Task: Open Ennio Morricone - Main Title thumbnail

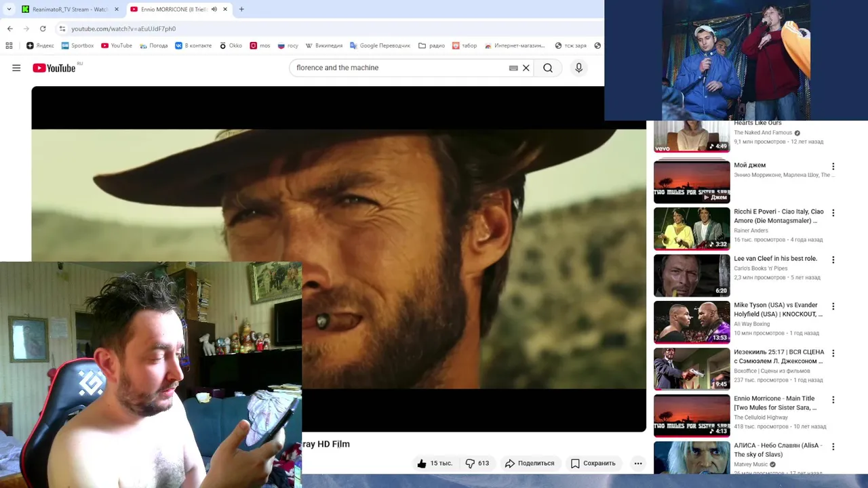Action: (x=692, y=415)
